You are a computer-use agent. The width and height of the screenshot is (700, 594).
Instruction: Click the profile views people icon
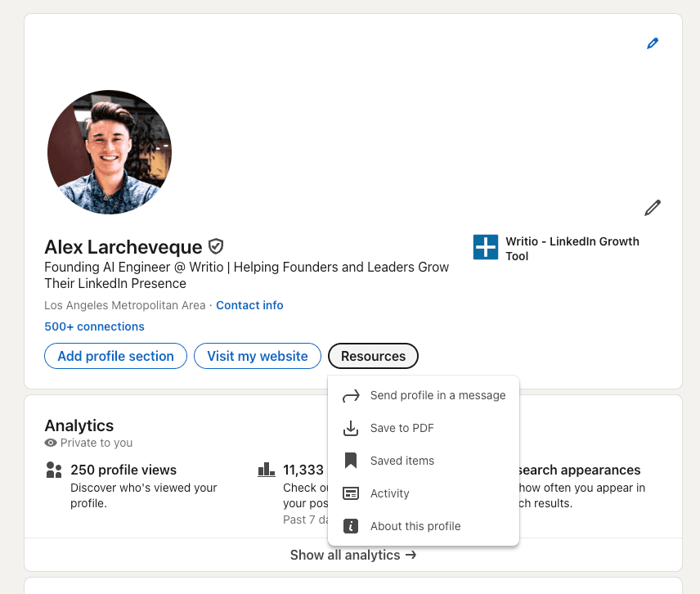tap(53, 470)
